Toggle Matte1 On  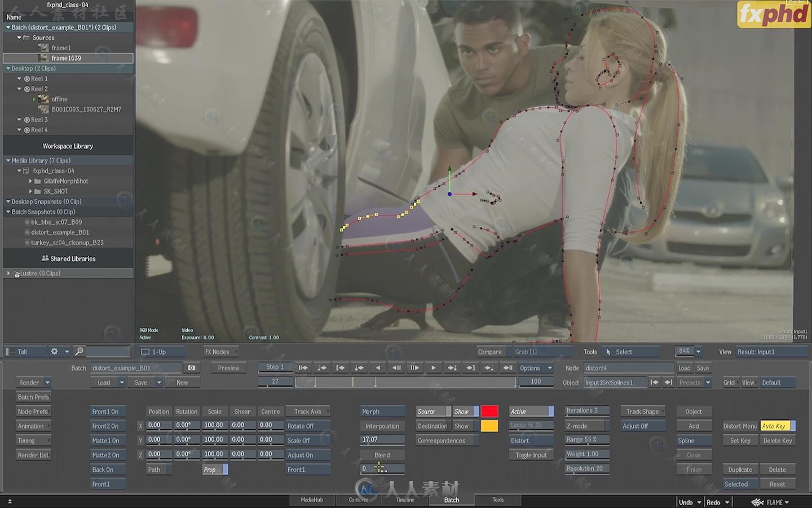108,440
